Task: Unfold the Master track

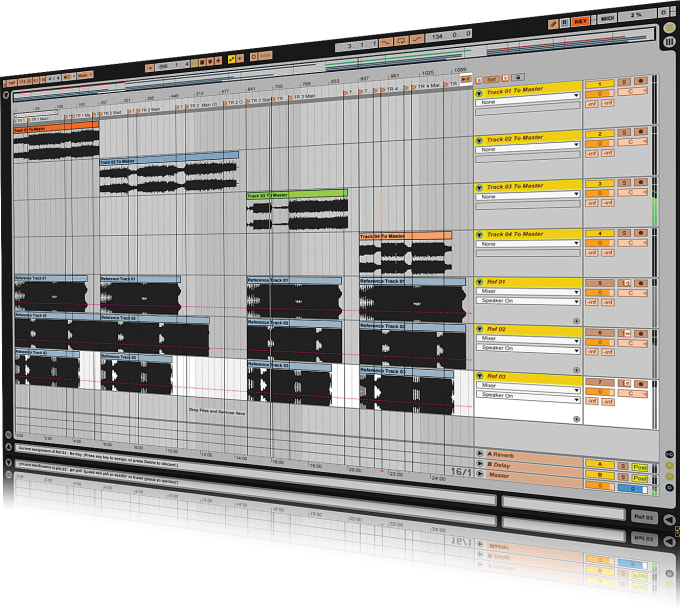Action: coord(480,473)
